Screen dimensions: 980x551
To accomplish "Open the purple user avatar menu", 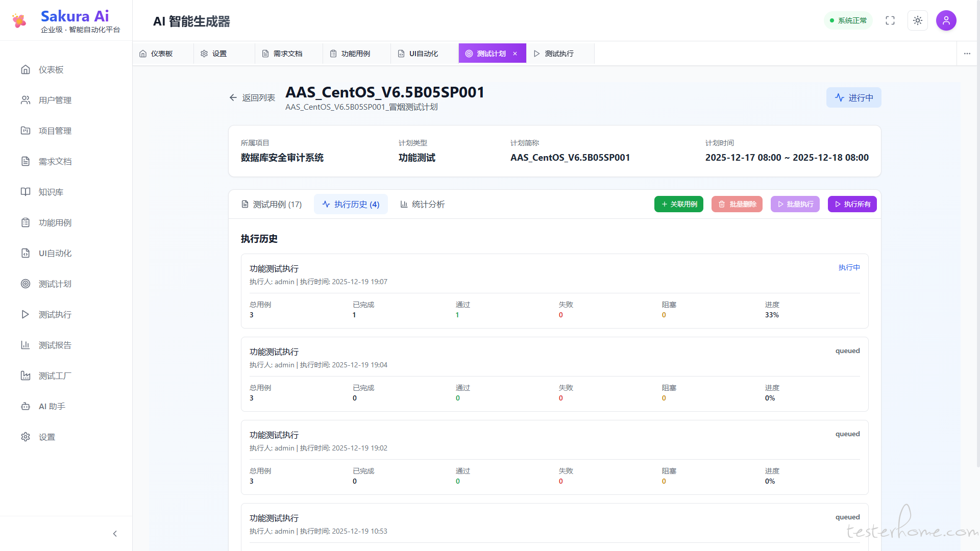I will click(x=946, y=20).
